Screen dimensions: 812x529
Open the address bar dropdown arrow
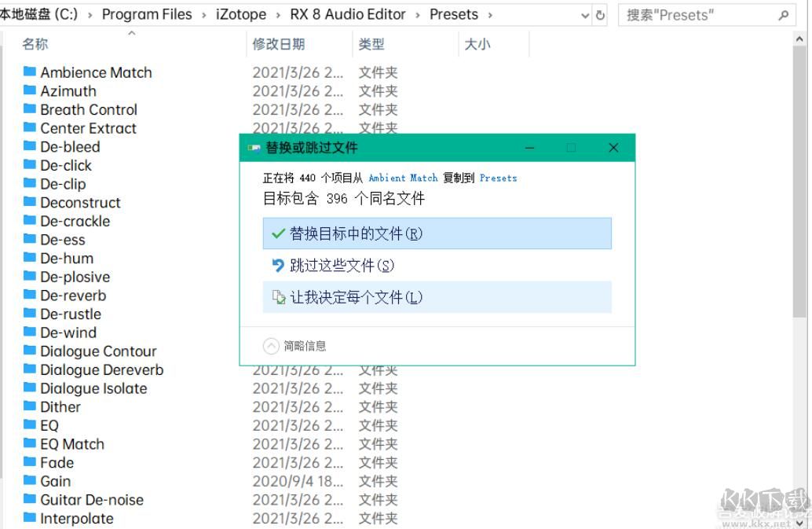584,15
